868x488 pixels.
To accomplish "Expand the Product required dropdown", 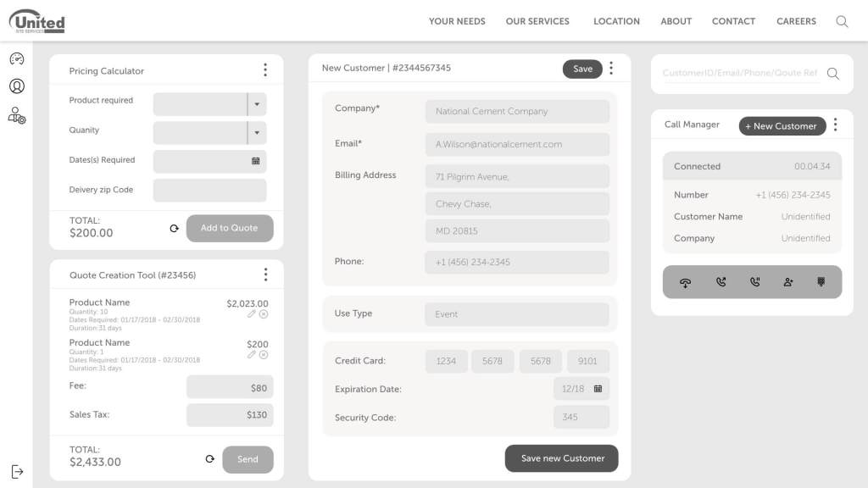I will tap(257, 104).
